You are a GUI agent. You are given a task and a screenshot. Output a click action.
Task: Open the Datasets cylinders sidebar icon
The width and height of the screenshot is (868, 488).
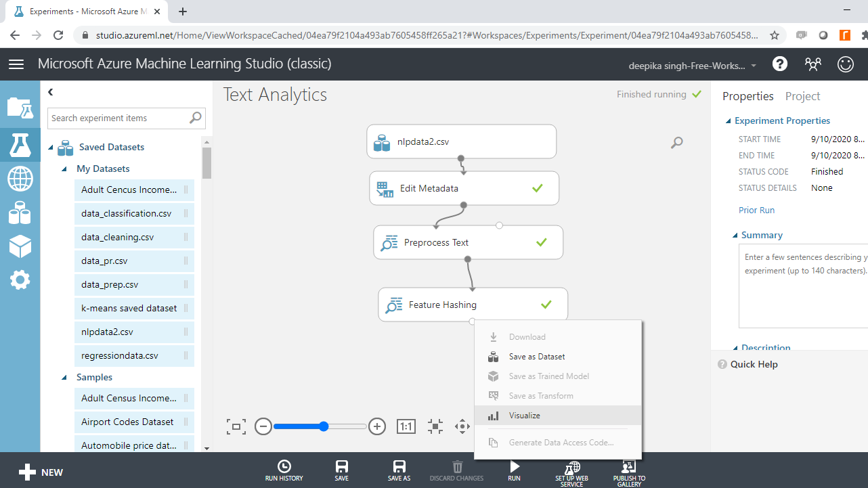pos(20,213)
